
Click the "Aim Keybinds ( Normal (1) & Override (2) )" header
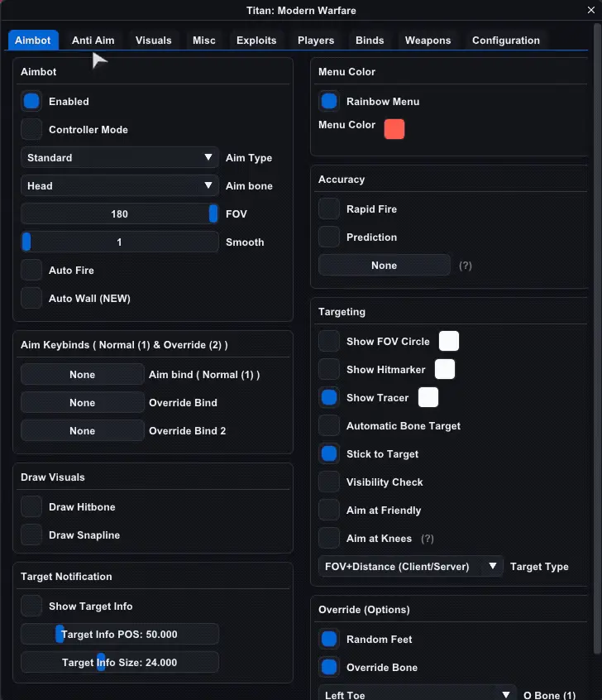coord(124,345)
